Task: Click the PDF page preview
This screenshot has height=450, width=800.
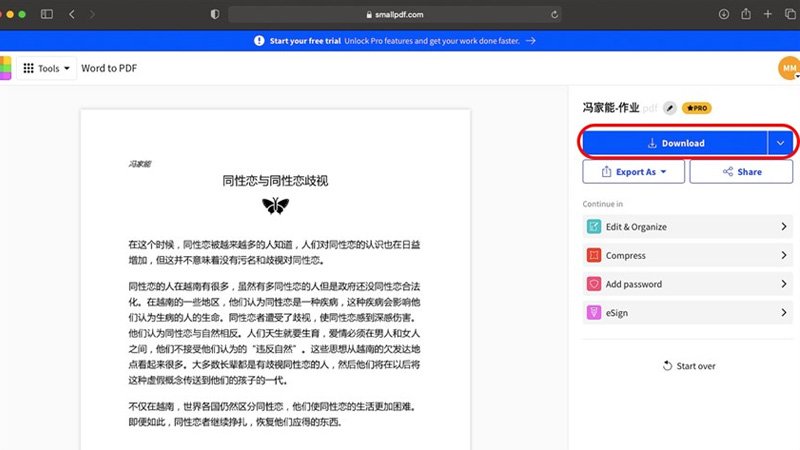Action: click(x=275, y=280)
